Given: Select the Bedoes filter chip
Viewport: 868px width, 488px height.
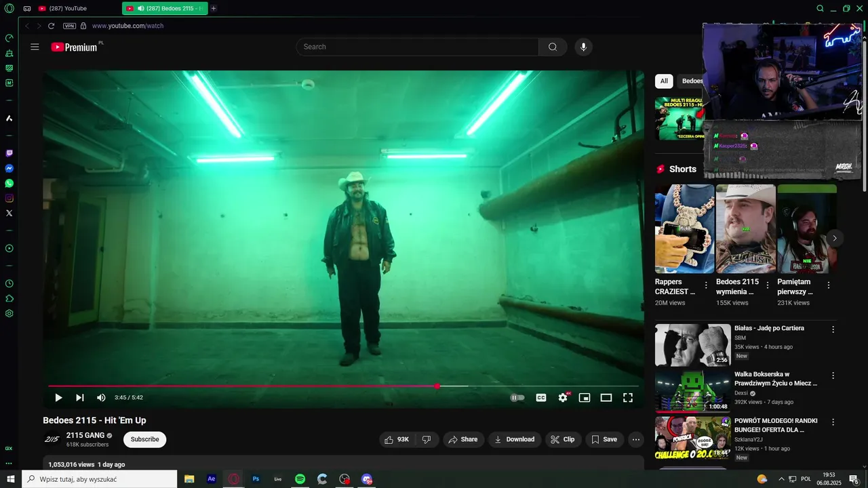Looking at the screenshot, I should tap(690, 81).
